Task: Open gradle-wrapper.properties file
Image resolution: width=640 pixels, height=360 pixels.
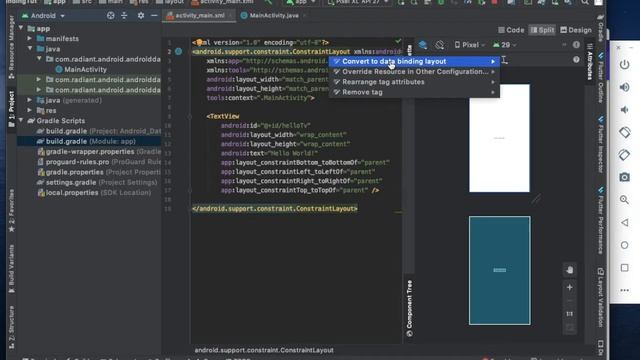Action: click(98, 151)
